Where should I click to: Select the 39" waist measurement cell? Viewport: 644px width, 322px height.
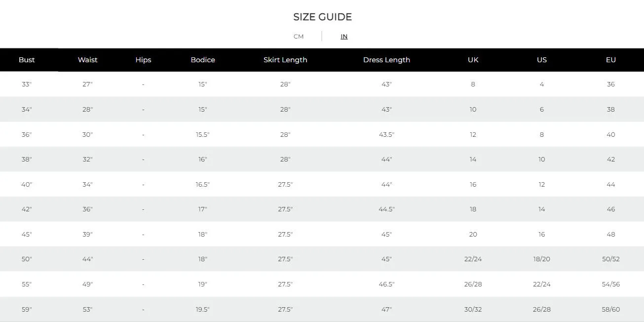tap(87, 235)
